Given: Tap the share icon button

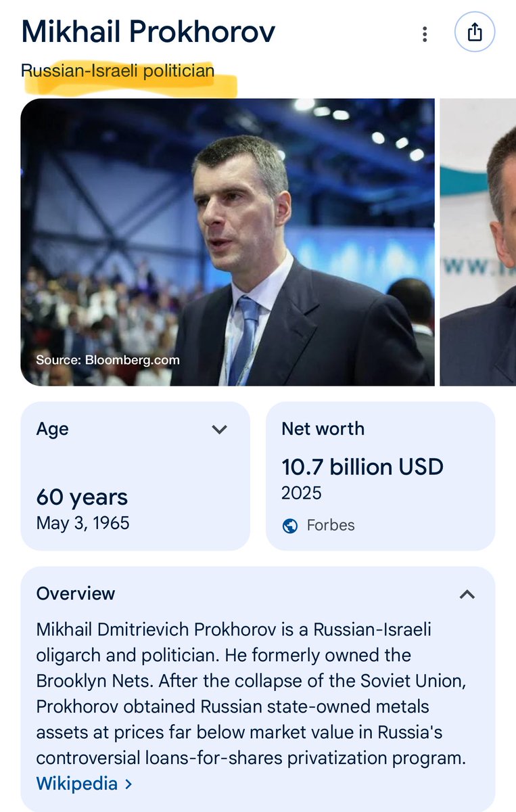Looking at the screenshot, I should 475,32.
